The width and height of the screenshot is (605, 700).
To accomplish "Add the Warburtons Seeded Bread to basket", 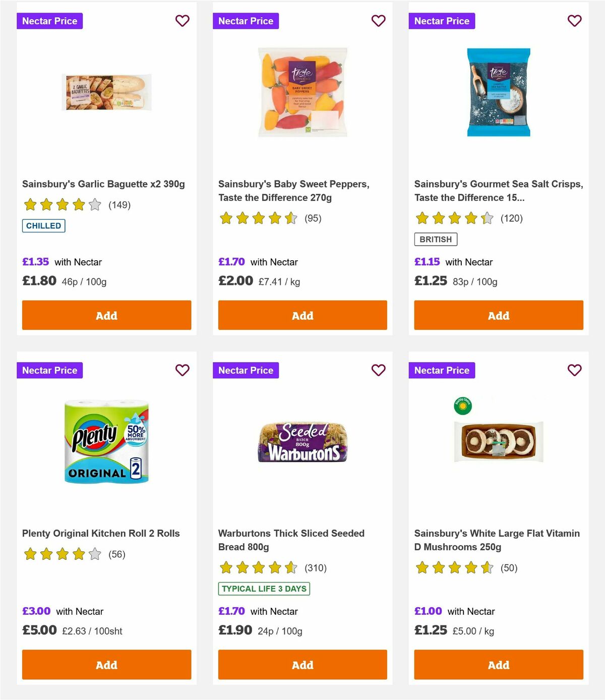I will pos(302,665).
